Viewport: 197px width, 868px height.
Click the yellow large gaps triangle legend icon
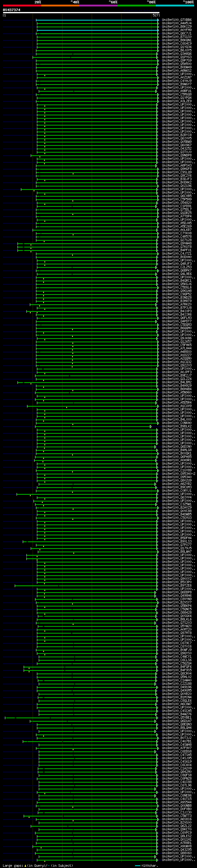click(x=25, y=865)
